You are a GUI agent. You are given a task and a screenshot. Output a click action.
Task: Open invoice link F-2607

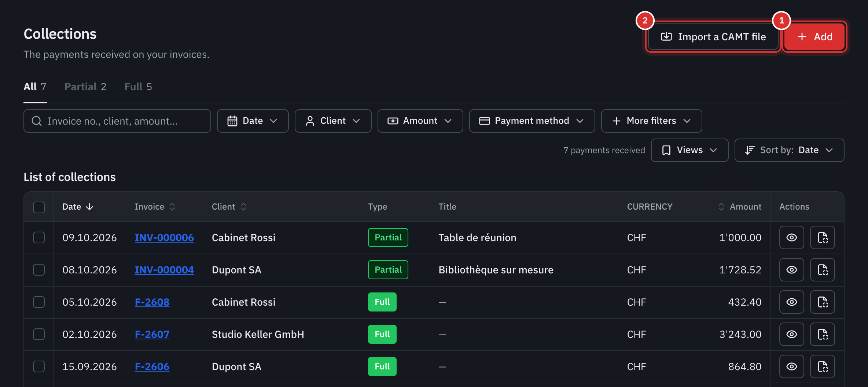point(152,334)
